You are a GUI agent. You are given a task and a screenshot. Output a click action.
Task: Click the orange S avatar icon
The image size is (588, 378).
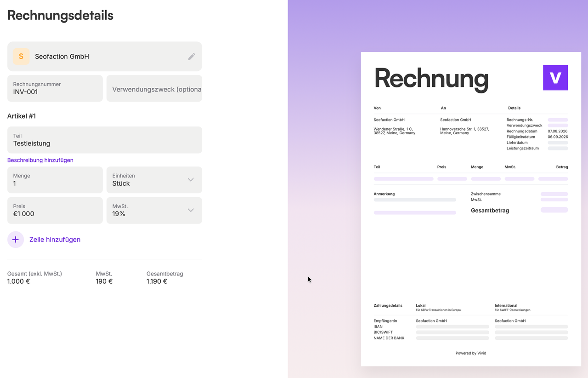pyautogui.click(x=21, y=57)
